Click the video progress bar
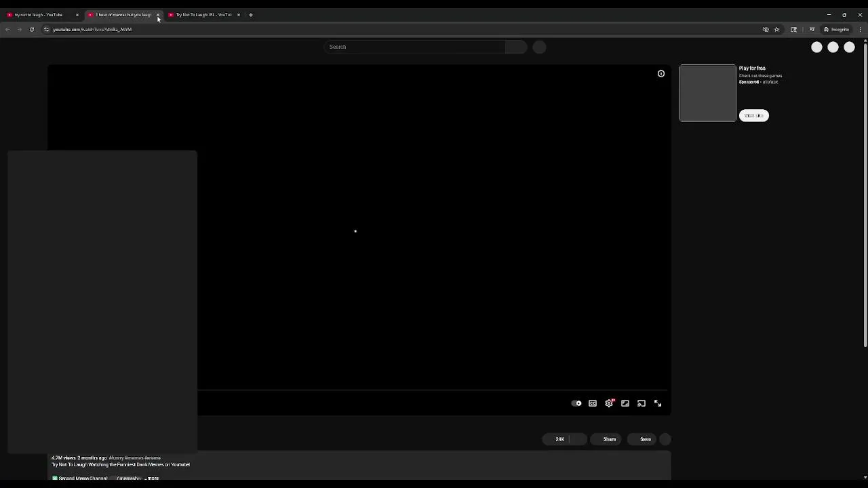868x488 pixels. coord(433,390)
